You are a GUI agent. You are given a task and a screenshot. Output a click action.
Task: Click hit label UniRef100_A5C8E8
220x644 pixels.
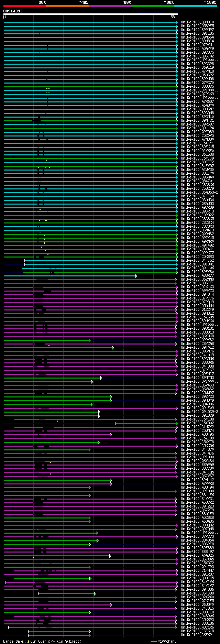coord(197,518)
